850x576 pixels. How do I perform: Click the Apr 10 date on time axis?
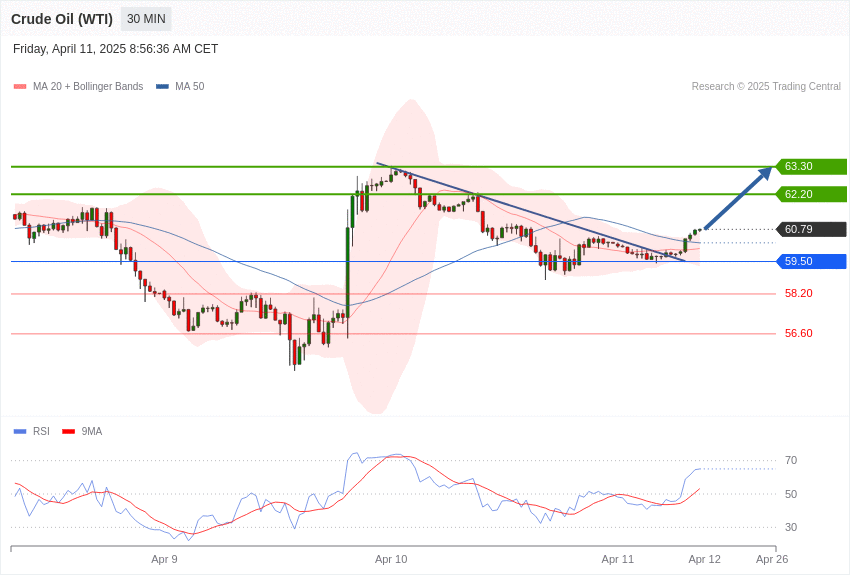point(391,559)
